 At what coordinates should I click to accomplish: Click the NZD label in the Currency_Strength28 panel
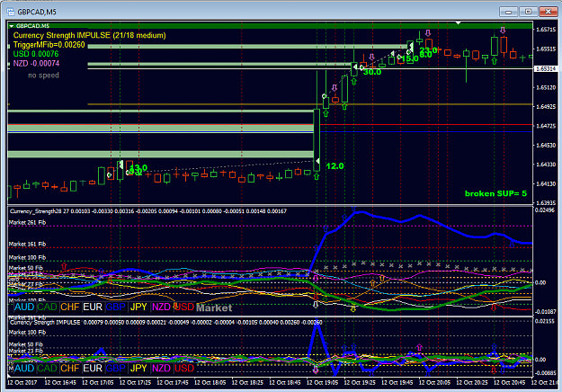coord(161,307)
